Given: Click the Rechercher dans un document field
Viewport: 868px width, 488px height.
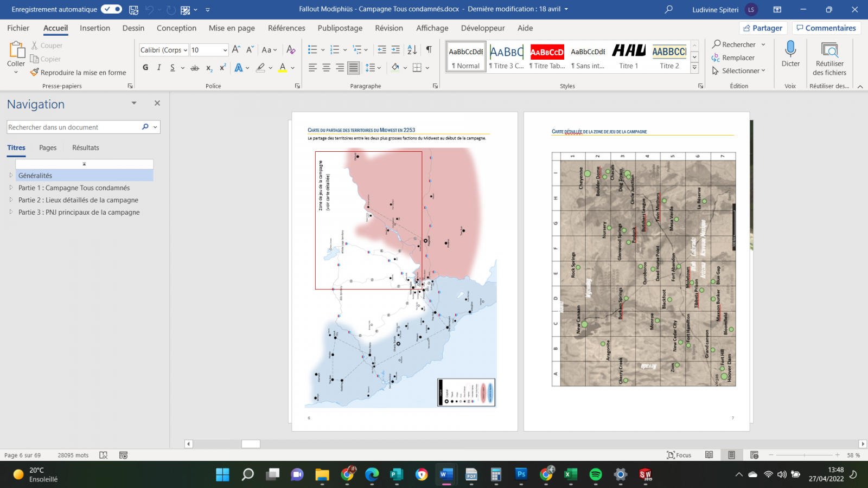Looking at the screenshot, I should click(73, 127).
